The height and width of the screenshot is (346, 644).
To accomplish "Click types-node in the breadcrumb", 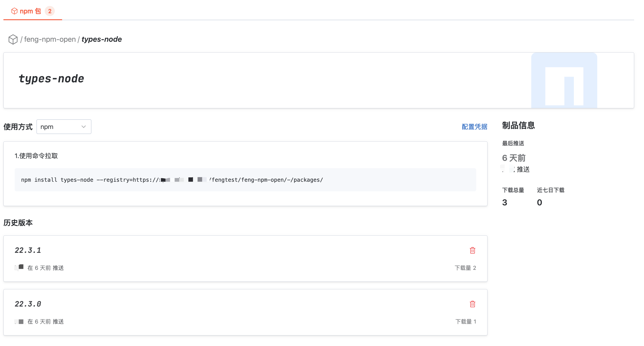I will point(102,39).
